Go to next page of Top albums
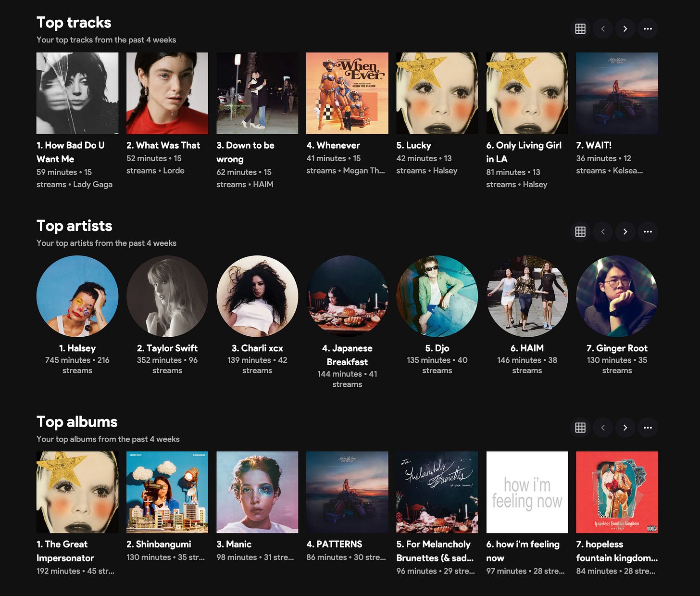This screenshot has height=596, width=700. click(625, 428)
